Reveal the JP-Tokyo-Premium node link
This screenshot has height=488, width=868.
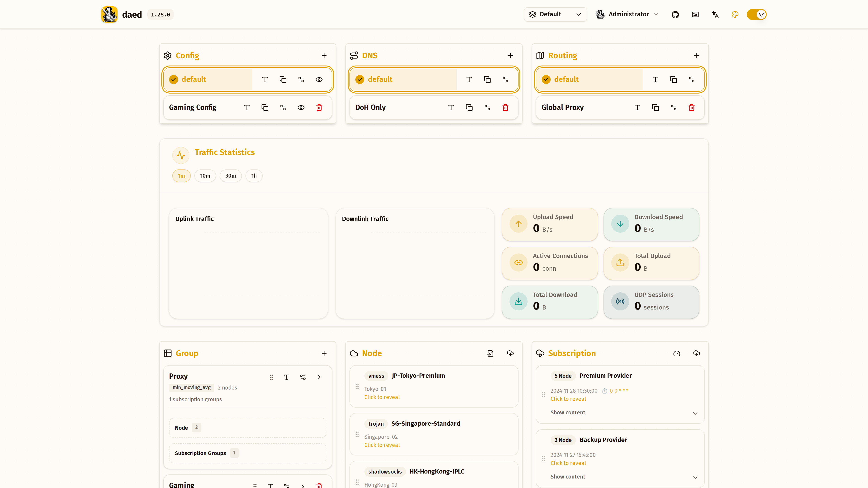pyautogui.click(x=382, y=397)
